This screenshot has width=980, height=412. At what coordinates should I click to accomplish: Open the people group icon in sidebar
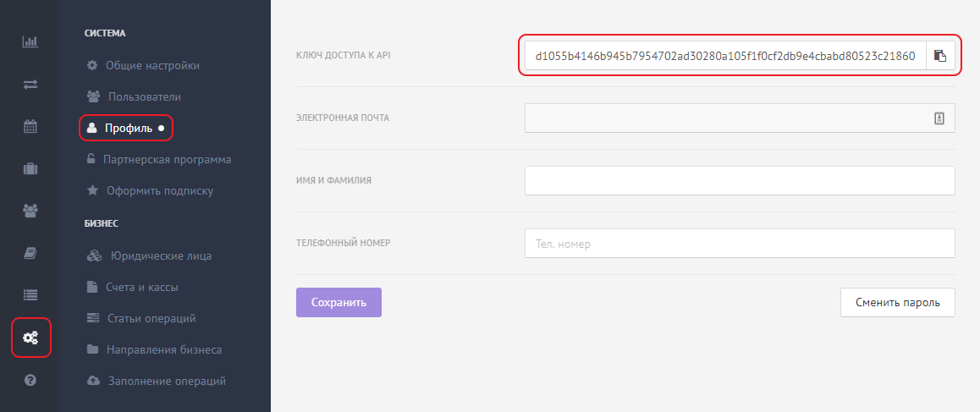tap(30, 211)
